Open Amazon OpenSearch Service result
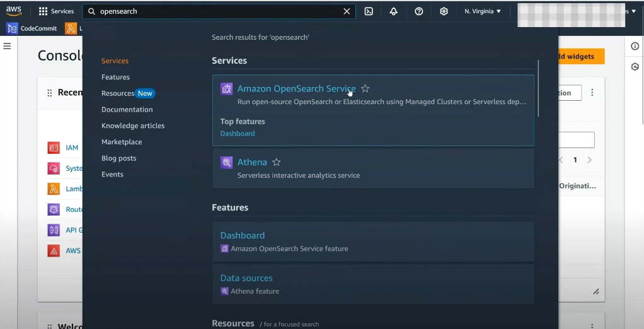Viewport: 644px width, 329px height. (297, 88)
